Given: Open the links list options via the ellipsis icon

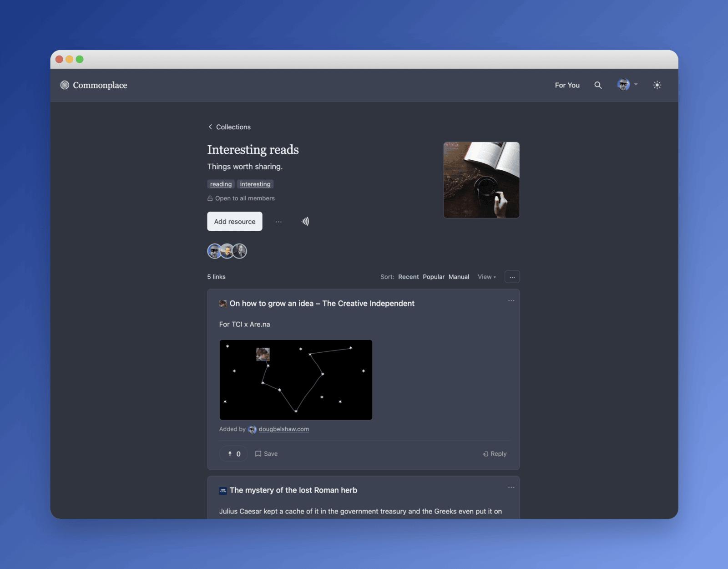Looking at the screenshot, I should pyautogui.click(x=512, y=277).
